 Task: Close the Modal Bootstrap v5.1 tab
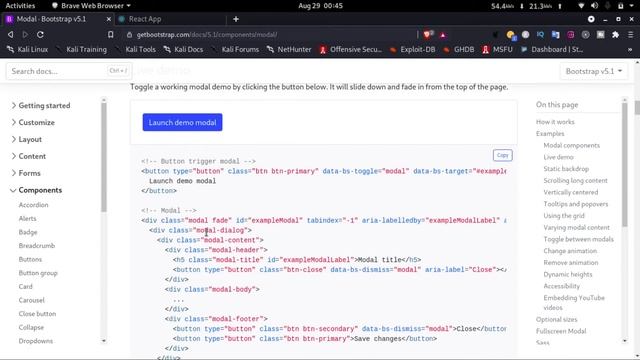tap(109, 19)
